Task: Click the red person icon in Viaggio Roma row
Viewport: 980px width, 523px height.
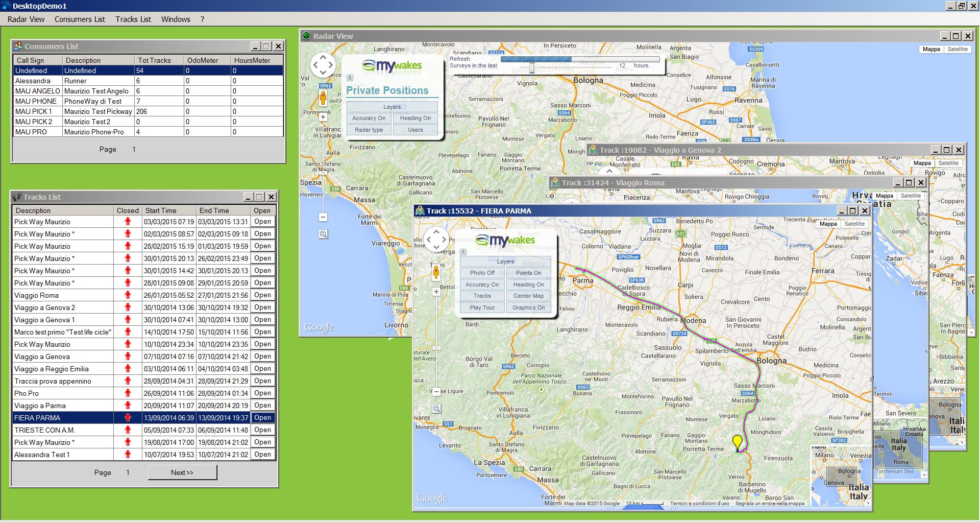Action: pyautogui.click(x=128, y=295)
